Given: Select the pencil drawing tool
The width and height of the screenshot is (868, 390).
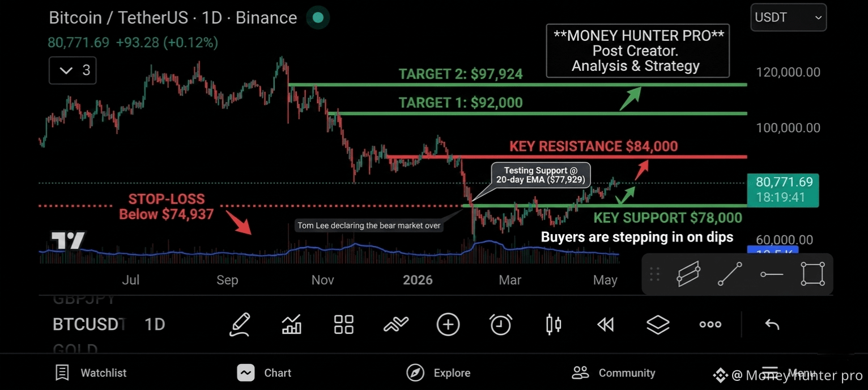Looking at the screenshot, I should click(240, 324).
